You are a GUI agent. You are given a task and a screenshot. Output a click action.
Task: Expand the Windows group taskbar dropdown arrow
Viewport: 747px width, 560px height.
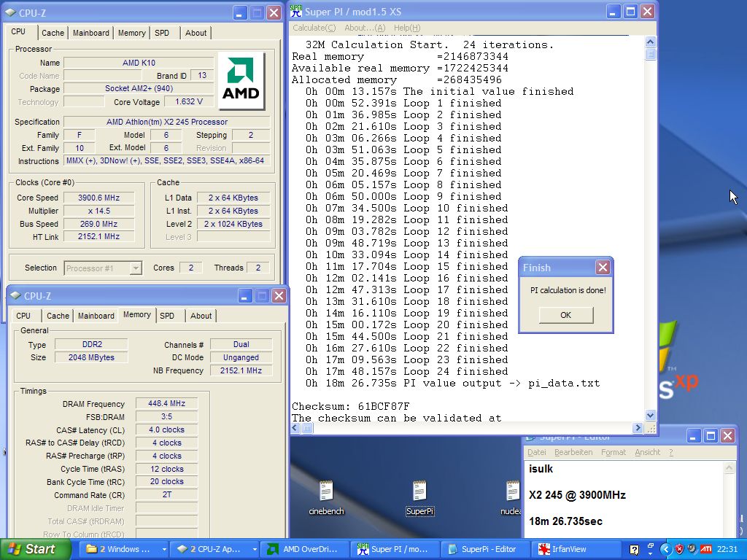tap(164, 549)
